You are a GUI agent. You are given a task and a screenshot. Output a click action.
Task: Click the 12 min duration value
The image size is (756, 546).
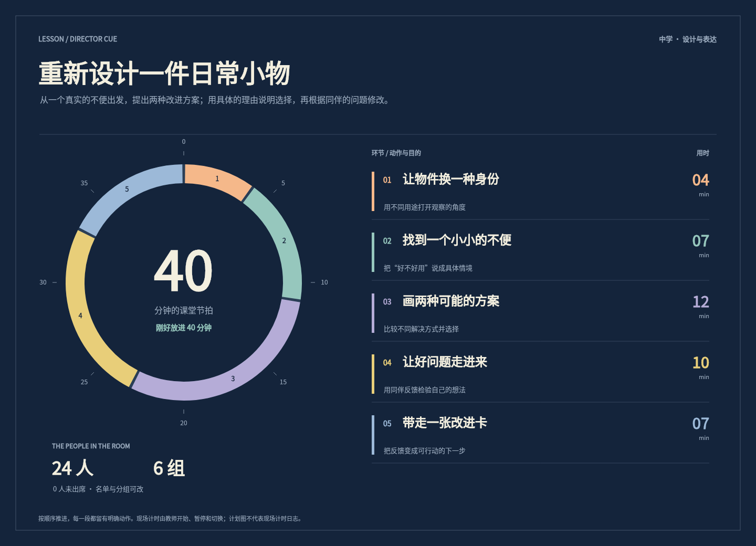tap(701, 307)
